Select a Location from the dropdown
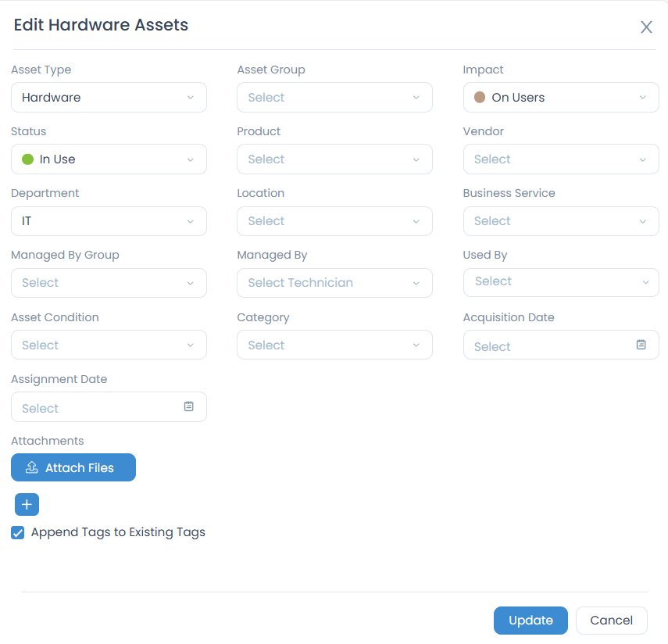 pos(334,221)
